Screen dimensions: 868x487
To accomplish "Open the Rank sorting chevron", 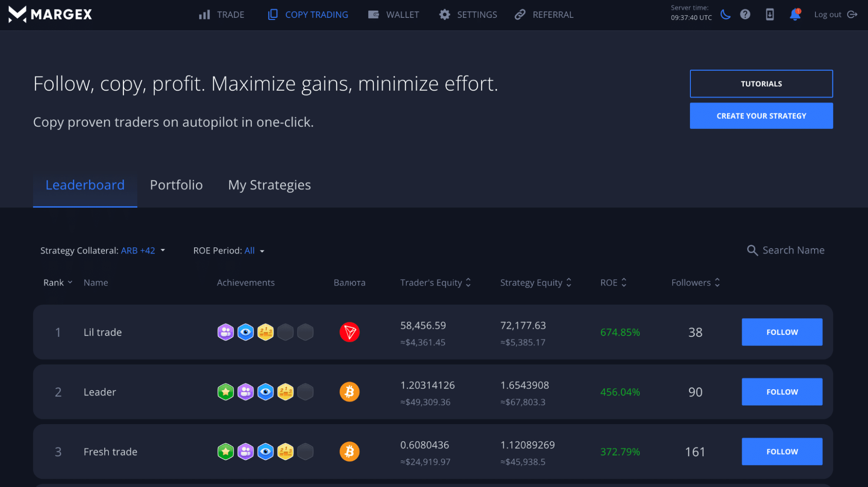I will 69,283.
